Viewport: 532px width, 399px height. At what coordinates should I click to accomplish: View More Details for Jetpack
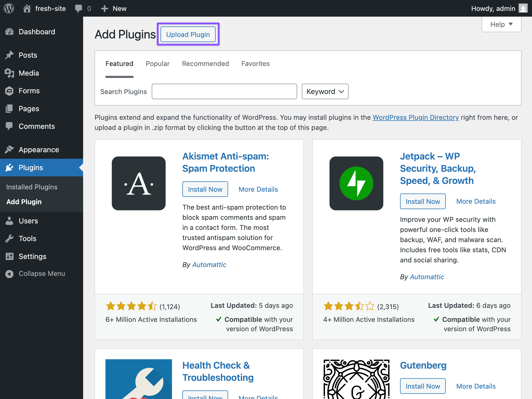(x=476, y=201)
